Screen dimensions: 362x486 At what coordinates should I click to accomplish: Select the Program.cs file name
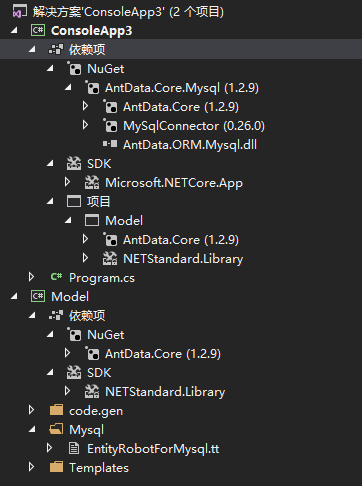pos(102,278)
